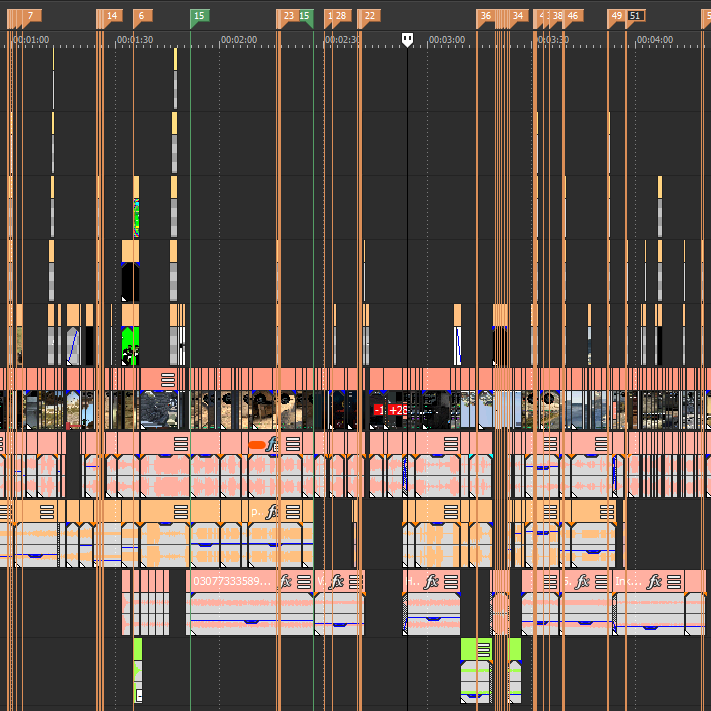Click the white playhead cursor handle on ruler
The width and height of the screenshot is (711, 711).
(x=407, y=39)
